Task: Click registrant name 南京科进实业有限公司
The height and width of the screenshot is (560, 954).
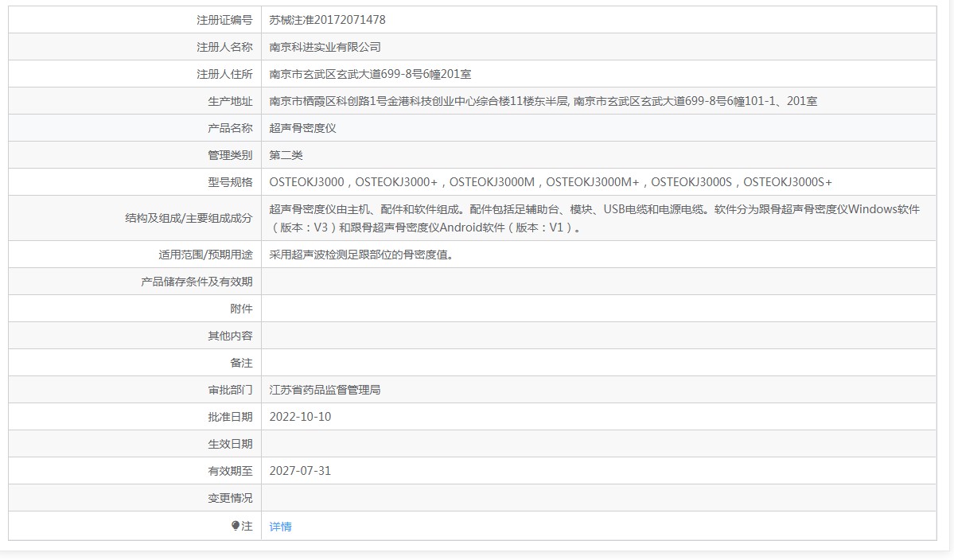Action: click(x=325, y=47)
